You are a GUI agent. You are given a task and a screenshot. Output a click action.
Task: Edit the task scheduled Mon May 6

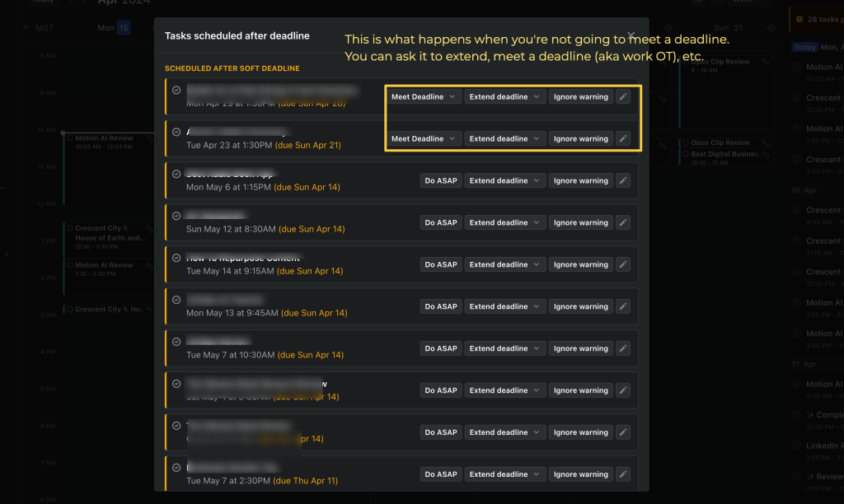[623, 180]
